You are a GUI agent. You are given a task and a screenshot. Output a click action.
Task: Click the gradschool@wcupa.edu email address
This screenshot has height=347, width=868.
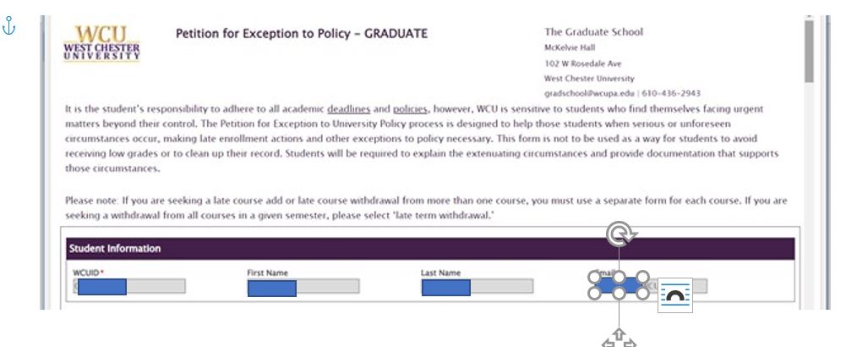click(x=589, y=94)
